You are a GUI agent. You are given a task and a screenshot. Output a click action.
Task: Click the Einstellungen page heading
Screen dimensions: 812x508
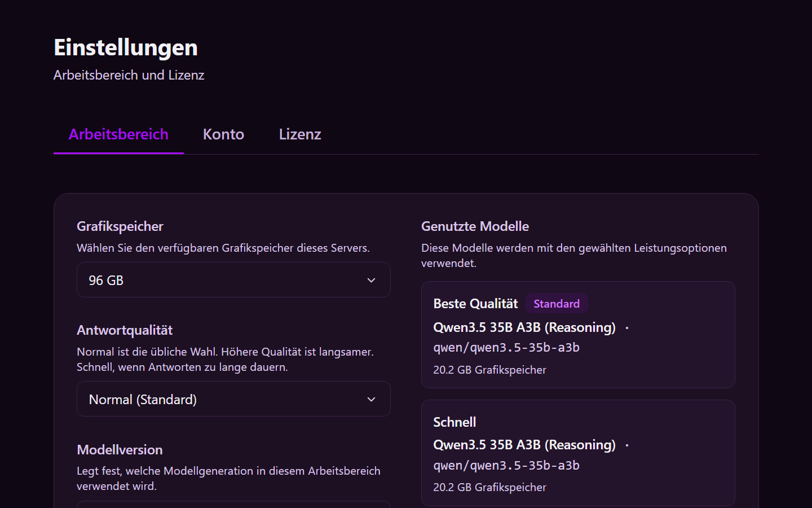(126, 47)
